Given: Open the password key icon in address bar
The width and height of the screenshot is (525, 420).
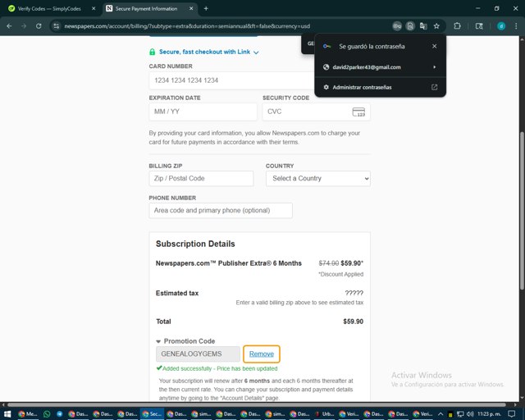Looking at the screenshot, I should (x=397, y=26).
